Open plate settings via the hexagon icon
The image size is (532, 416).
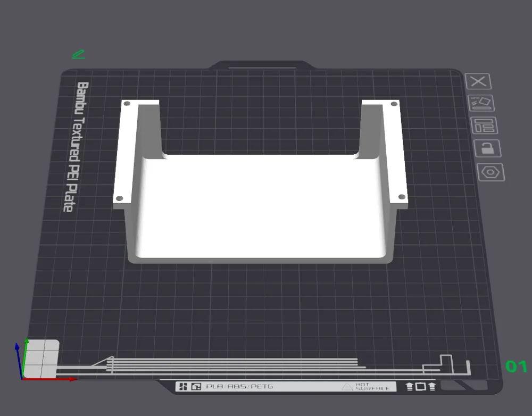pos(491,171)
